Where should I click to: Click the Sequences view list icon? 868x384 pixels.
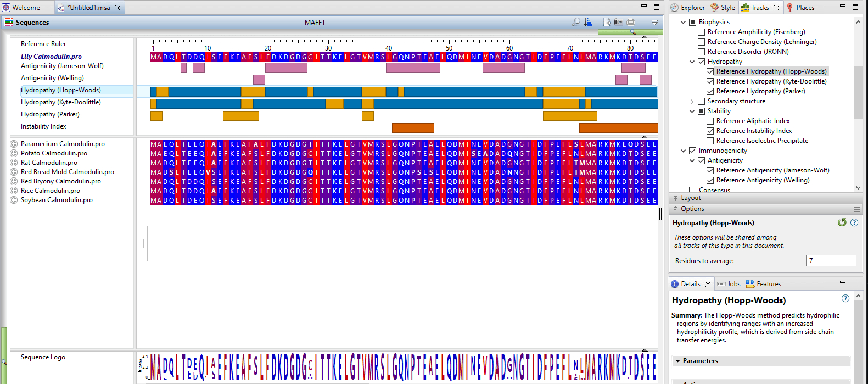(x=9, y=22)
